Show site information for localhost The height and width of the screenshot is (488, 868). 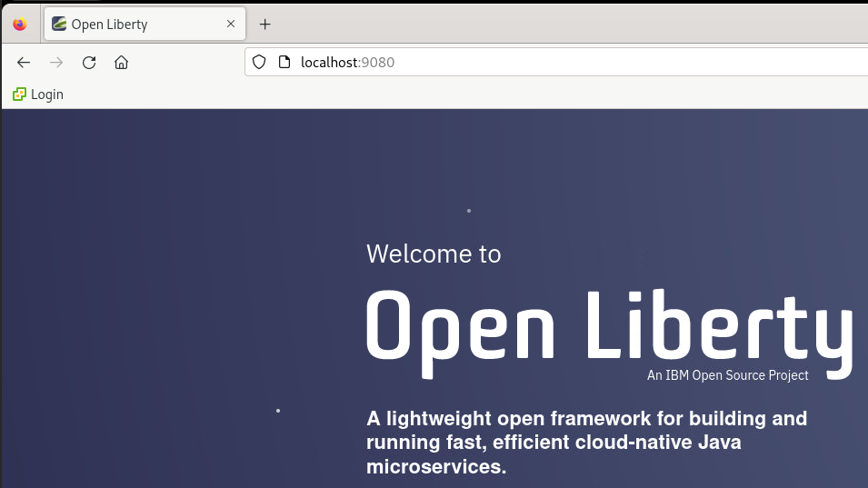click(x=284, y=63)
